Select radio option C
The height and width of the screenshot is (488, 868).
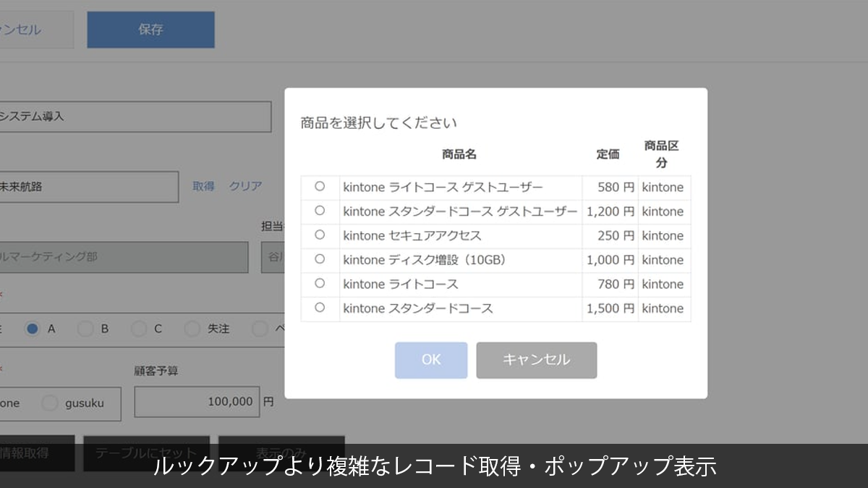click(x=139, y=329)
